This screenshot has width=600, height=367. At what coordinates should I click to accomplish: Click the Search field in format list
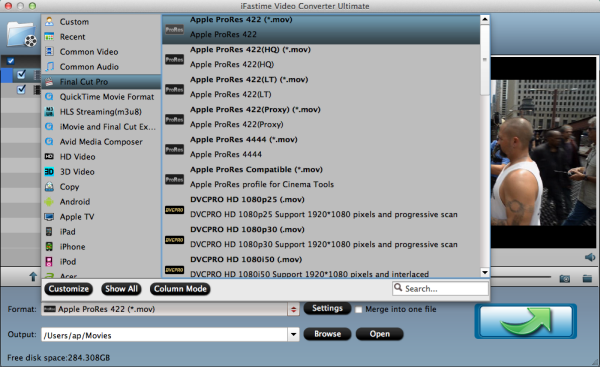coord(440,289)
